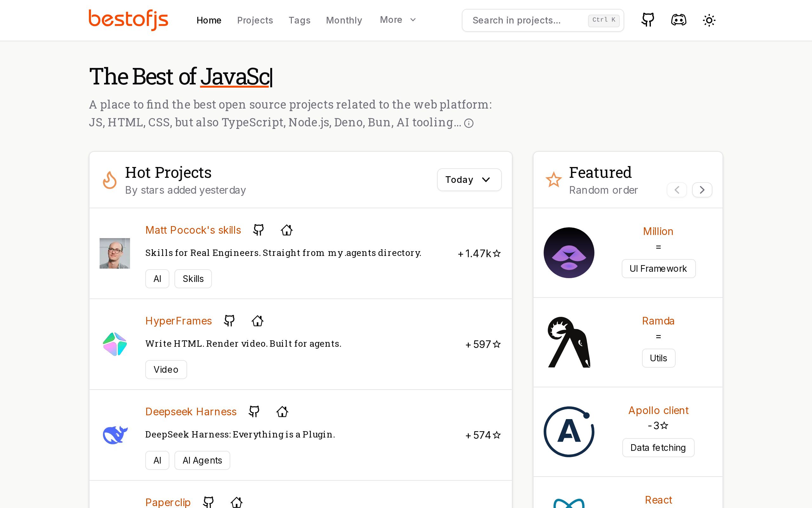Screen dimensions: 812x508
Task: Go to next Featured projects page
Action: click(x=702, y=190)
